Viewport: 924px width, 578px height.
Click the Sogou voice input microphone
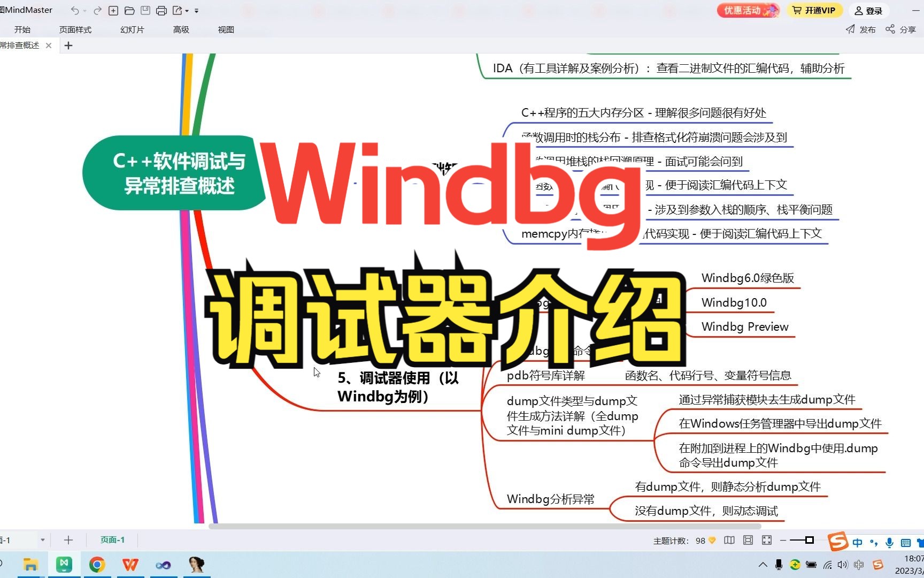coord(889,543)
